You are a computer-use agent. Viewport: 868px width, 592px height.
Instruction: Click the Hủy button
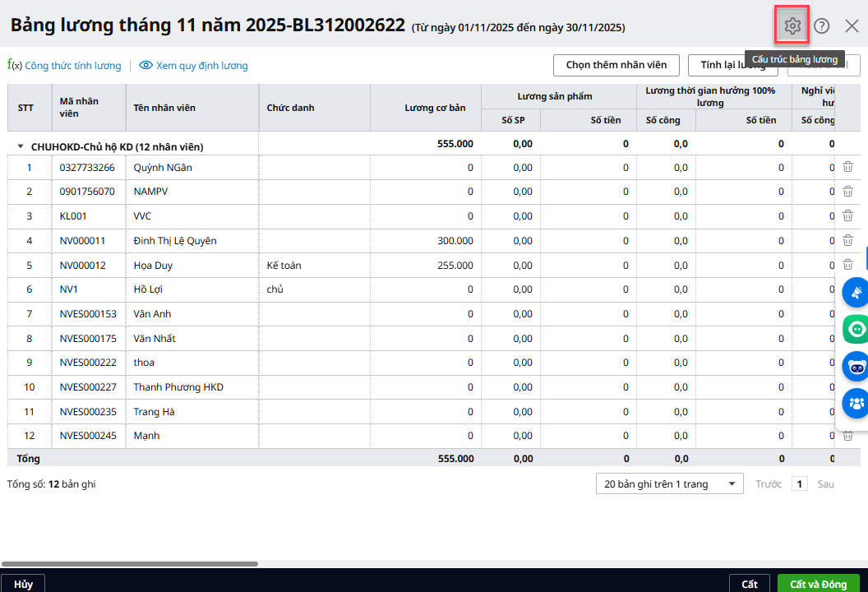[x=23, y=584]
